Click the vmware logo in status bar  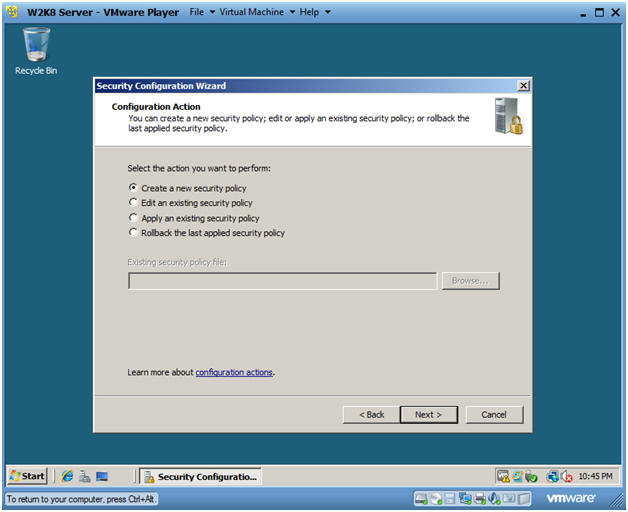[x=571, y=498]
